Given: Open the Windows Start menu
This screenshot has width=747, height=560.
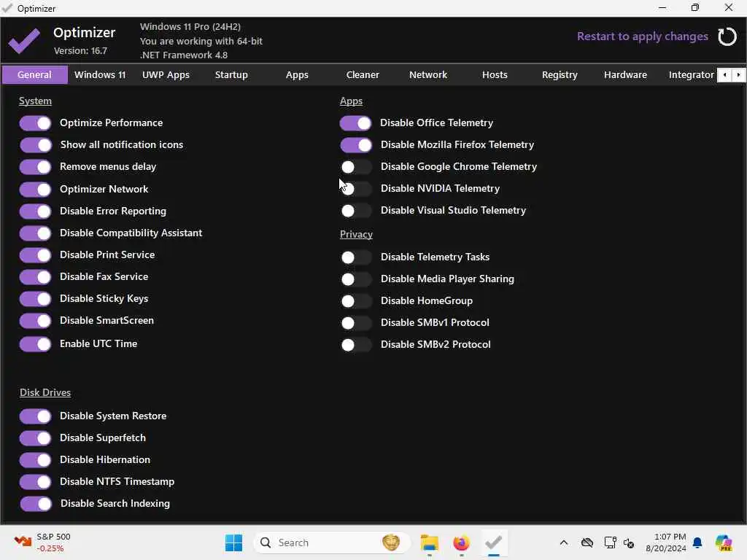Looking at the screenshot, I should (x=233, y=542).
